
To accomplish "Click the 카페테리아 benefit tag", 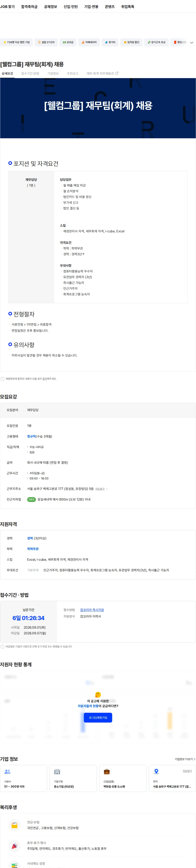I will click(89, 43).
